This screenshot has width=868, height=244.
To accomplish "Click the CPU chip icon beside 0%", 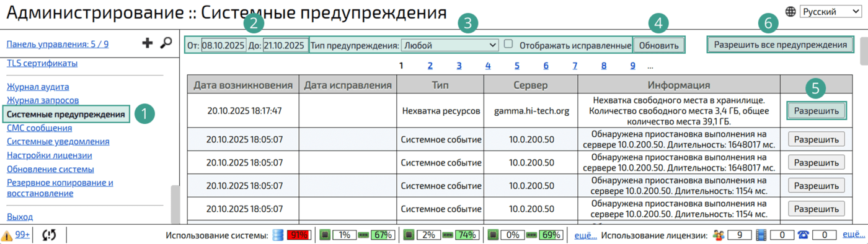I will click(x=493, y=235).
